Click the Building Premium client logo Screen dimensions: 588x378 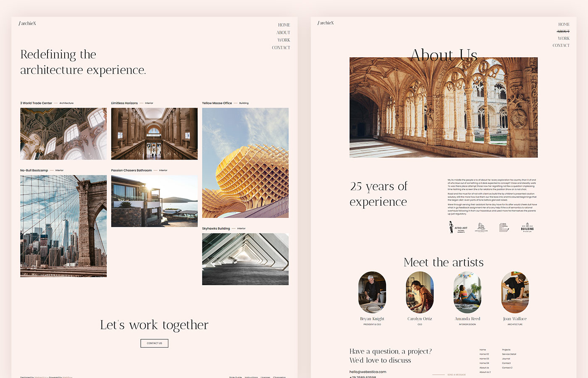tap(527, 227)
